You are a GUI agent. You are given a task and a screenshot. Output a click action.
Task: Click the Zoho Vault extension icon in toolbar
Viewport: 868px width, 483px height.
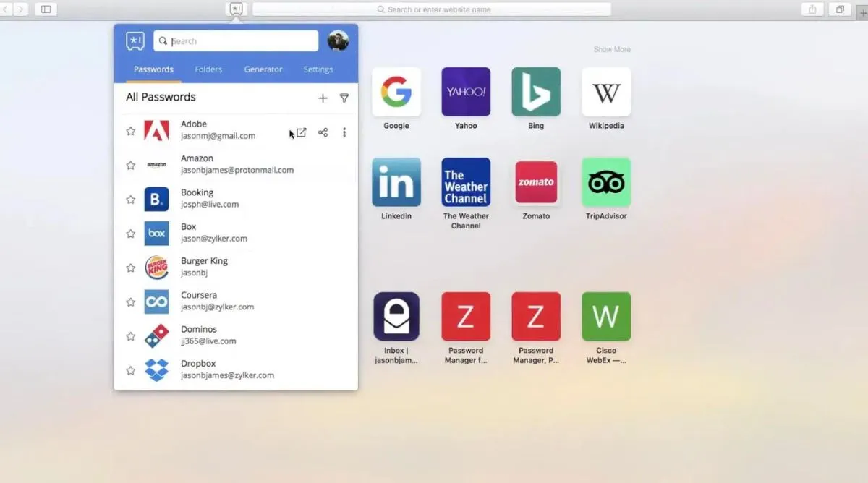(237, 9)
